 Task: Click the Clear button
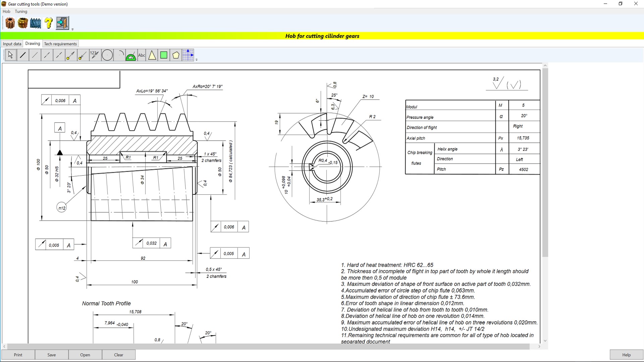tap(118, 355)
